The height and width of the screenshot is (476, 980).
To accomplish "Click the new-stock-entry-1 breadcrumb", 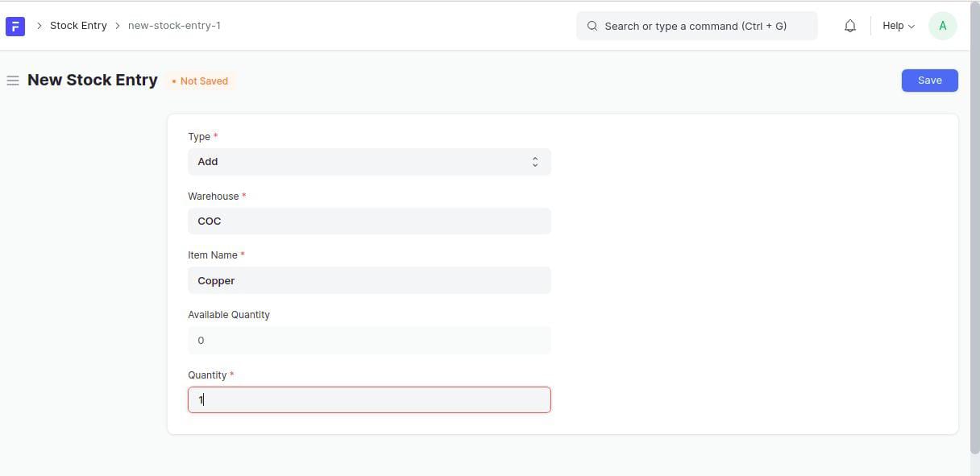I will coord(174,26).
